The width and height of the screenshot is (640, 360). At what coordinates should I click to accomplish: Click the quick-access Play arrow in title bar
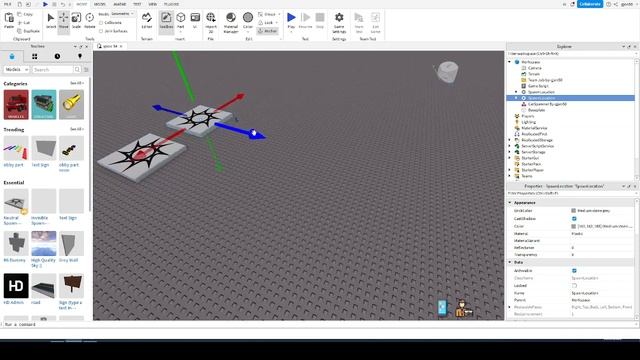pos(45,4)
